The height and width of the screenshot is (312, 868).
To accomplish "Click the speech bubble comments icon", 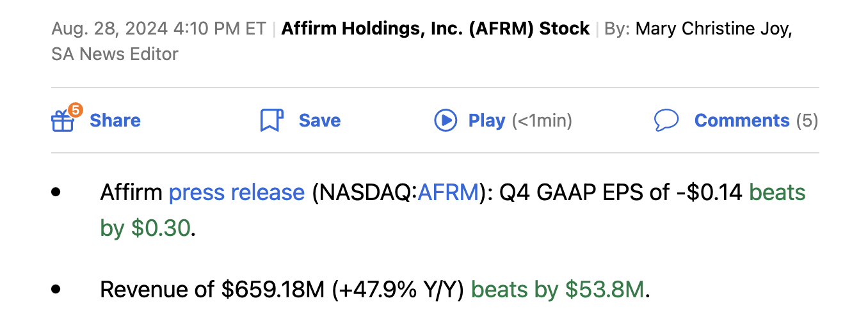I will (x=666, y=120).
